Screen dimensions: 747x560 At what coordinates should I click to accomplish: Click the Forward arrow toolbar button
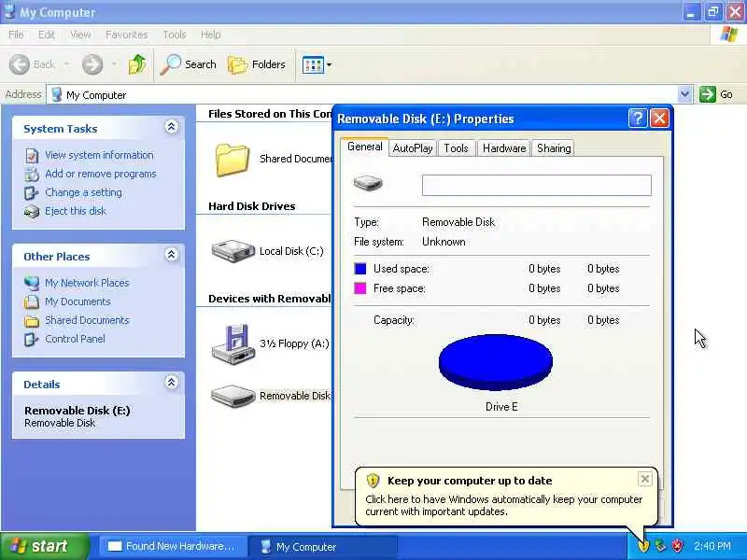(92, 64)
